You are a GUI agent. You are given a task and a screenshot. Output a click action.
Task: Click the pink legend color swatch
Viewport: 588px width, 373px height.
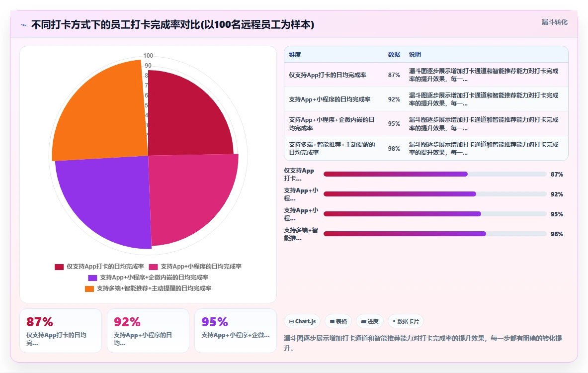154,267
